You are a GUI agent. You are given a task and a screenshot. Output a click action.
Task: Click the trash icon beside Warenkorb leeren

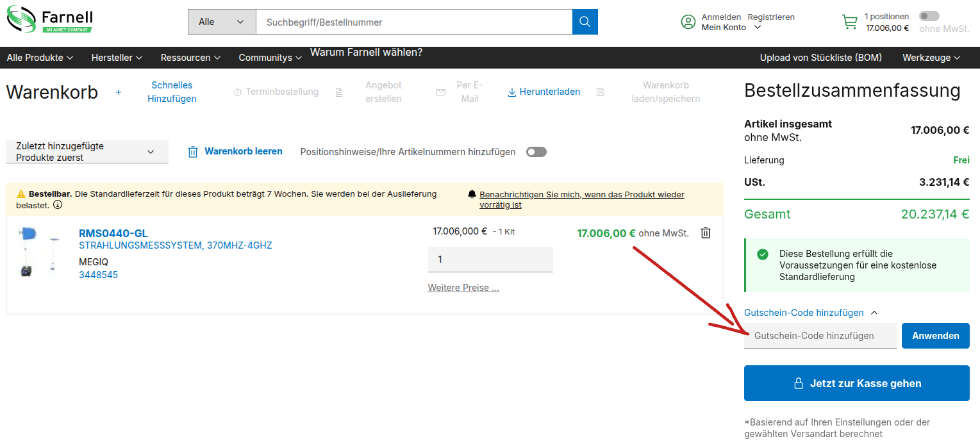(x=193, y=152)
